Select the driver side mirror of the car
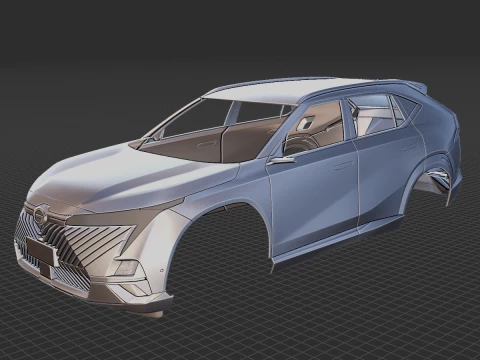 tap(282, 160)
